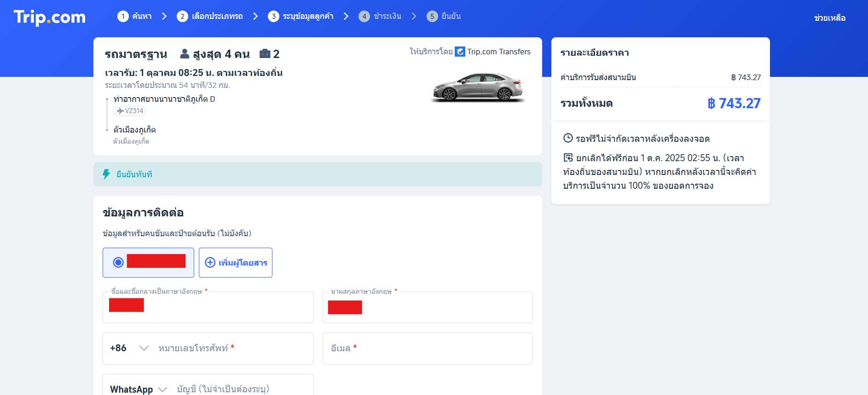The height and width of the screenshot is (395, 868).
Task: Select the redacted passenger radio button
Action: click(118, 262)
